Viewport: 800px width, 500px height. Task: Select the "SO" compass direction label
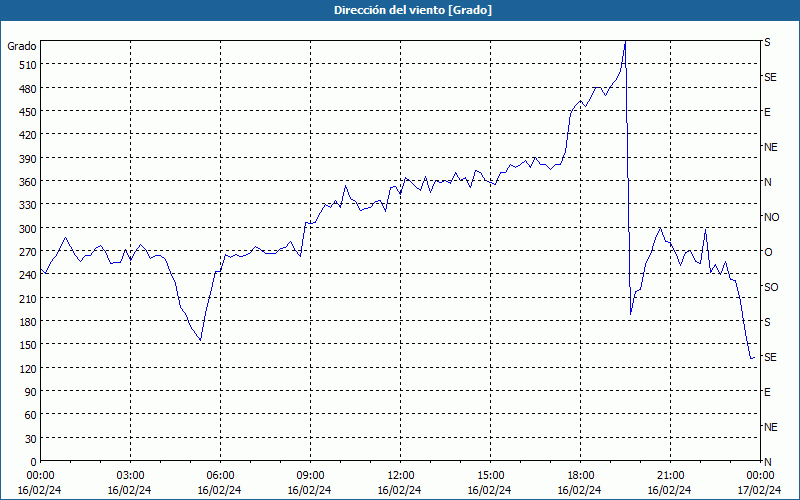click(771, 287)
